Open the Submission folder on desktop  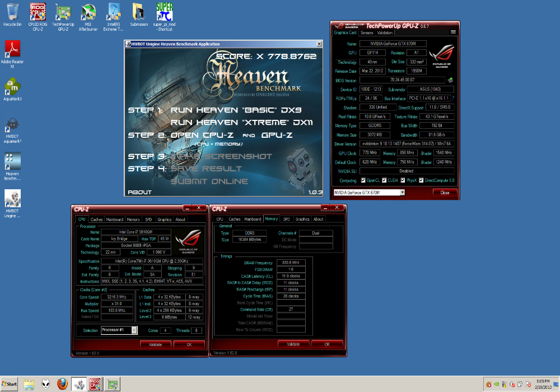click(x=139, y=15)
